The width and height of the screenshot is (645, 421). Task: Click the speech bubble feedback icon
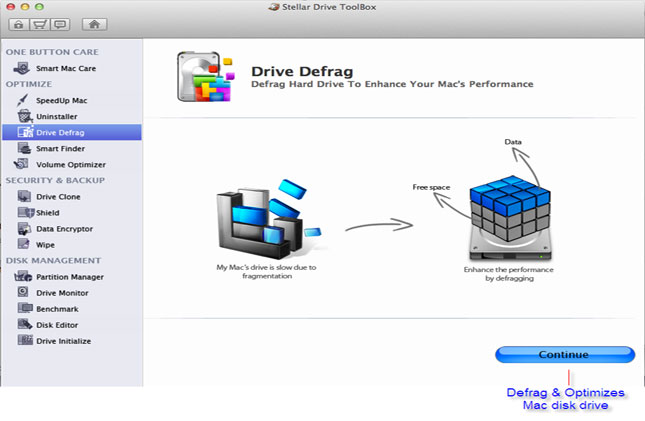60,25
